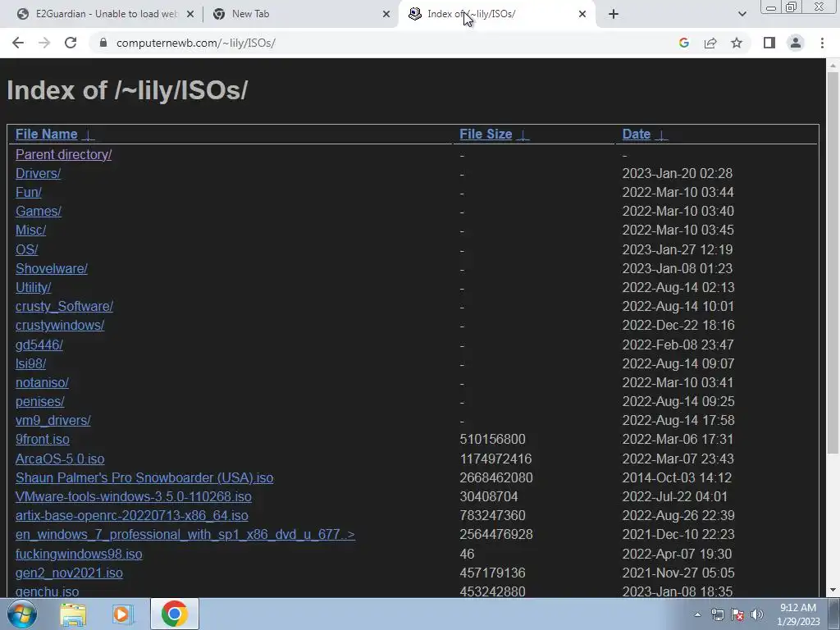Click the descending arrow next to Date
This screenshot has height=630, width=840.
pyautogui.click(x=662, y=135)
